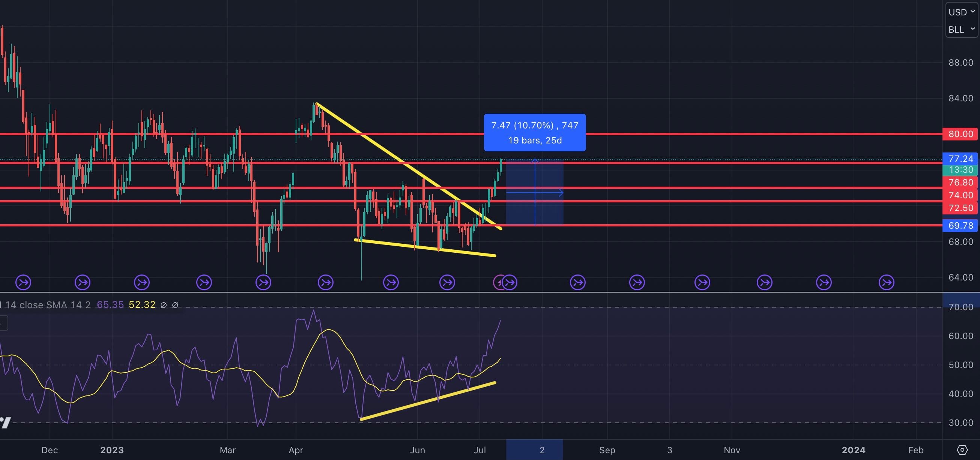The height and width of the screenshot is (460, 980).
Task: Click the event marker just left of Sep
Action: [x=577, y=282]
